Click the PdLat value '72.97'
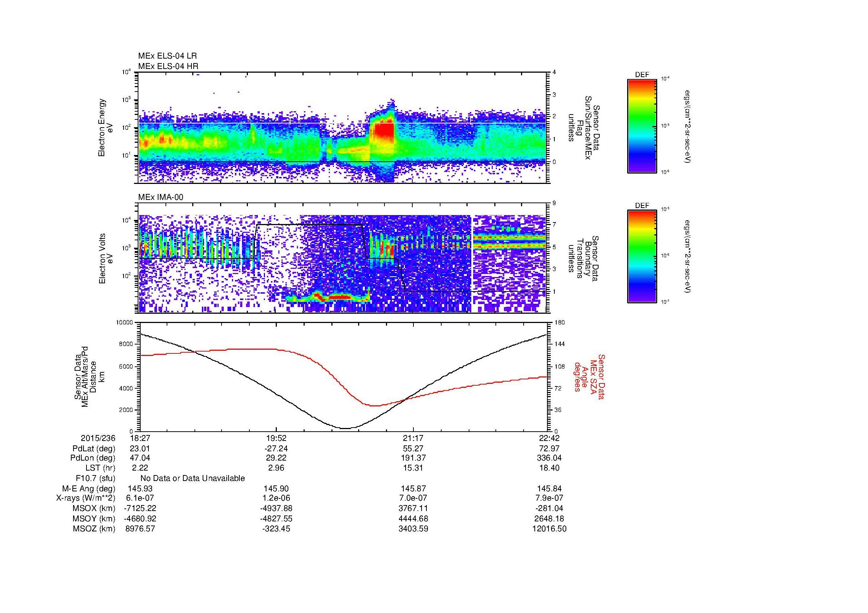The image size is (868, 613). (x=550, y=449)
